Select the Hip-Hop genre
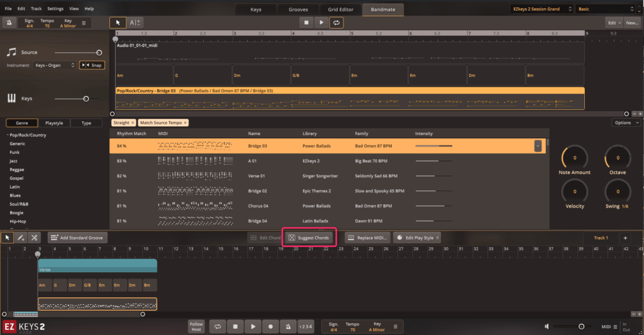The image size is (644, 335). click(18, 221)
